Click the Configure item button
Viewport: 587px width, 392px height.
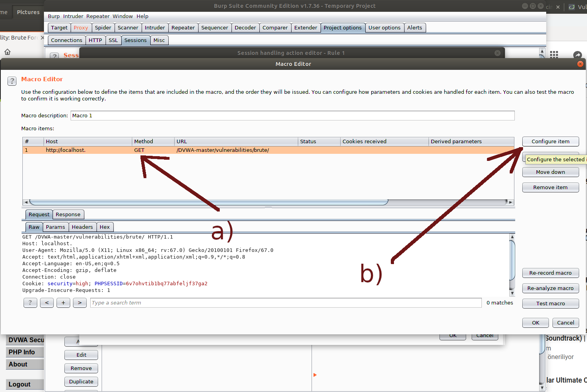(551, 141)
